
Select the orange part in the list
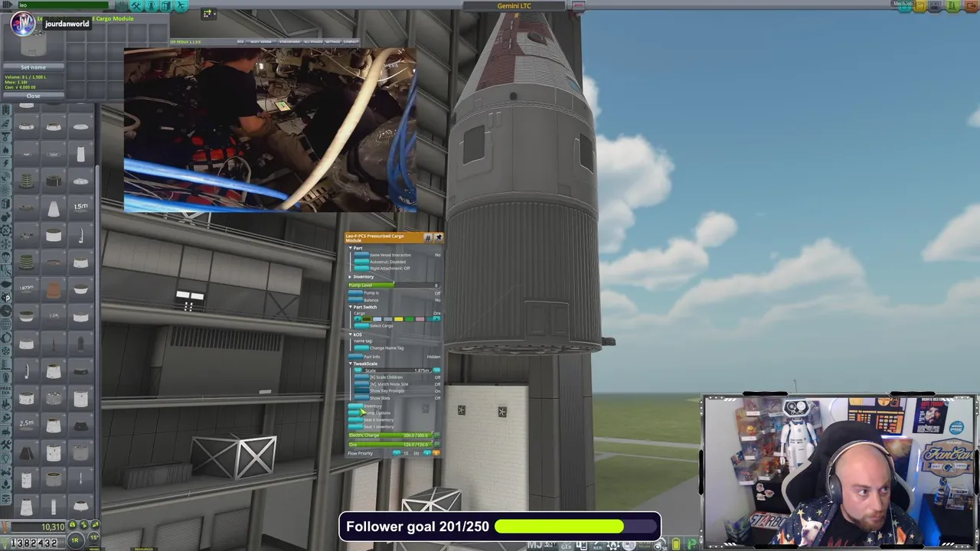(x=53, y=290)
